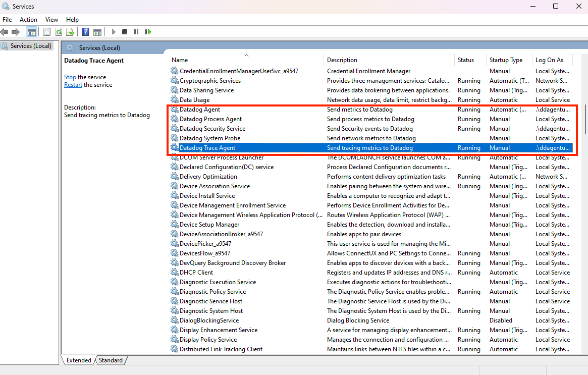
Task: Select the Device Association Service row
Action: pos(371,186)
